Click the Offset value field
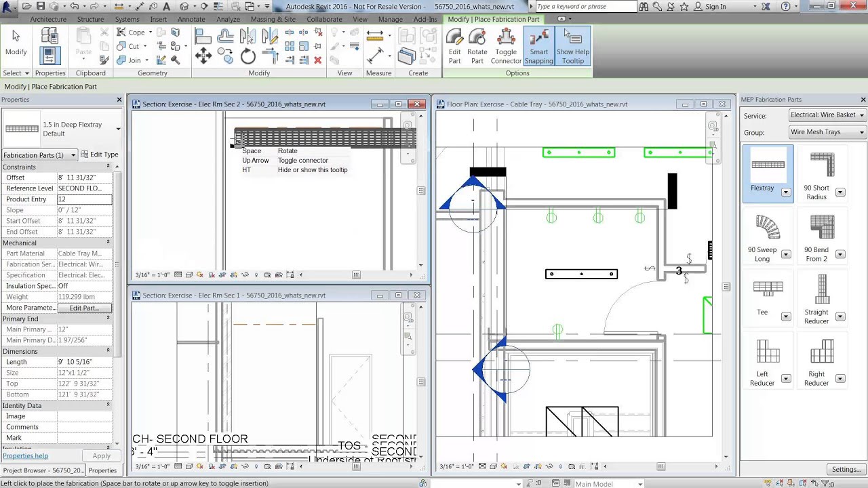Image resolution: width=868 pixels, height=488 pixels. (84, 178)
